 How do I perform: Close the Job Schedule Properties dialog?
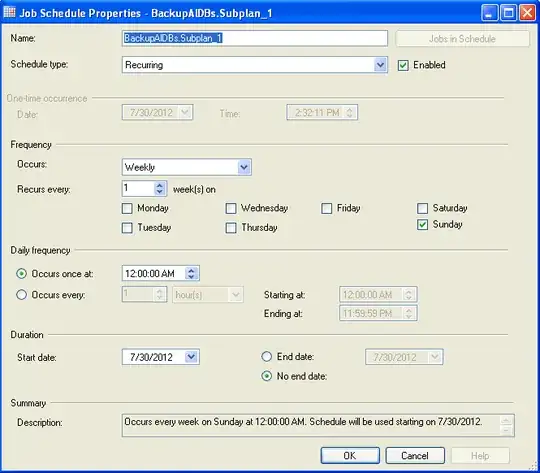click(x=528, y=13)
